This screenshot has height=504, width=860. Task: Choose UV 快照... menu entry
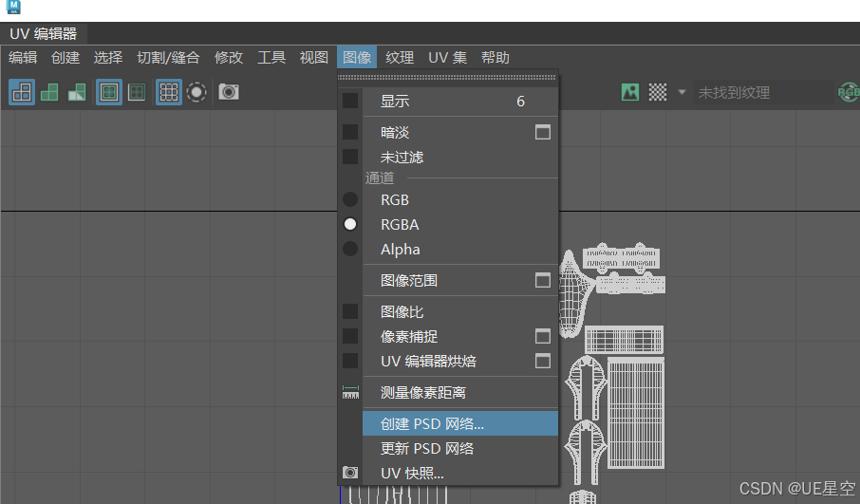(x=460, y=473)
